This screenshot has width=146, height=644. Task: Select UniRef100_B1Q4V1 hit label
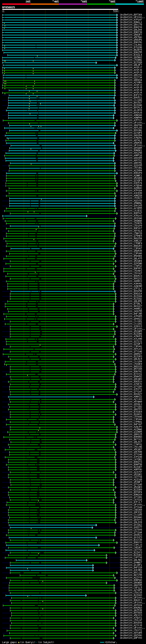point(131,414)
